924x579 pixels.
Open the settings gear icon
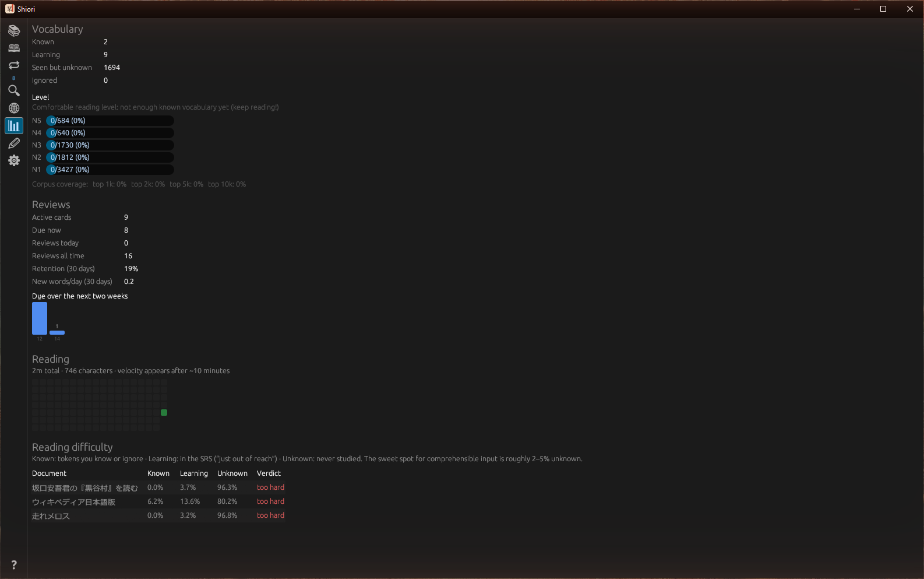14,160
